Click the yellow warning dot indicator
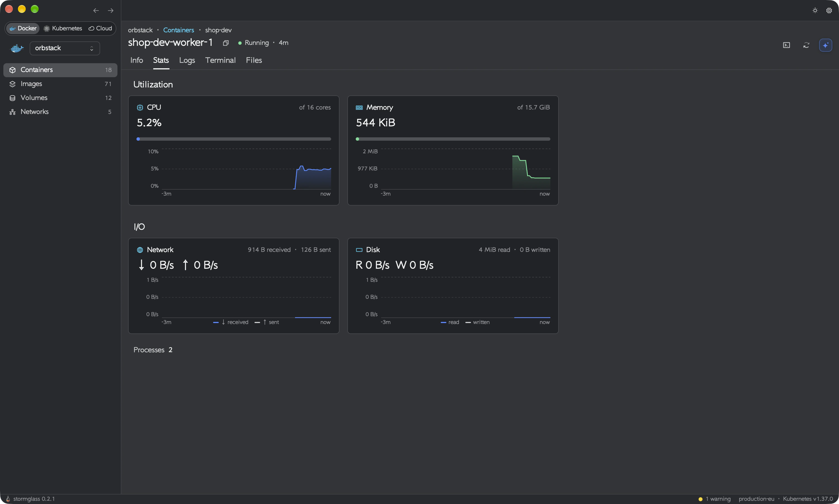This screenshot has width=839, height=504. coord(700,499)
